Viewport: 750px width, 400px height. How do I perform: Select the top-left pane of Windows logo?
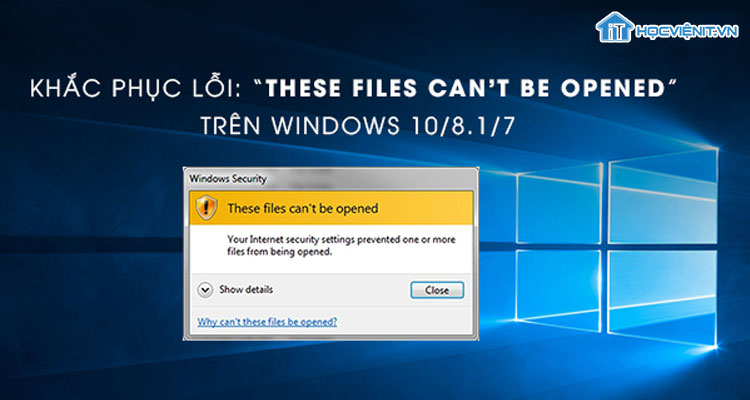click(559, 206)
